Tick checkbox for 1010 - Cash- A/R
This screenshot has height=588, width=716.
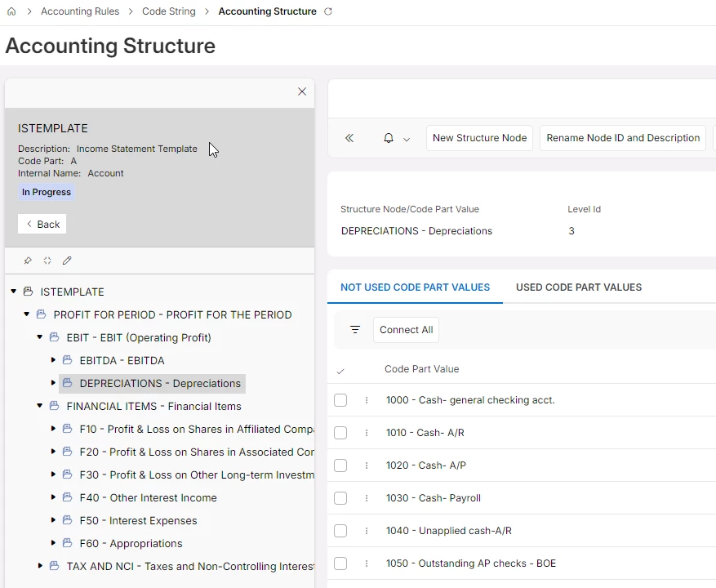pyautogui.click(x=340, y=433)
